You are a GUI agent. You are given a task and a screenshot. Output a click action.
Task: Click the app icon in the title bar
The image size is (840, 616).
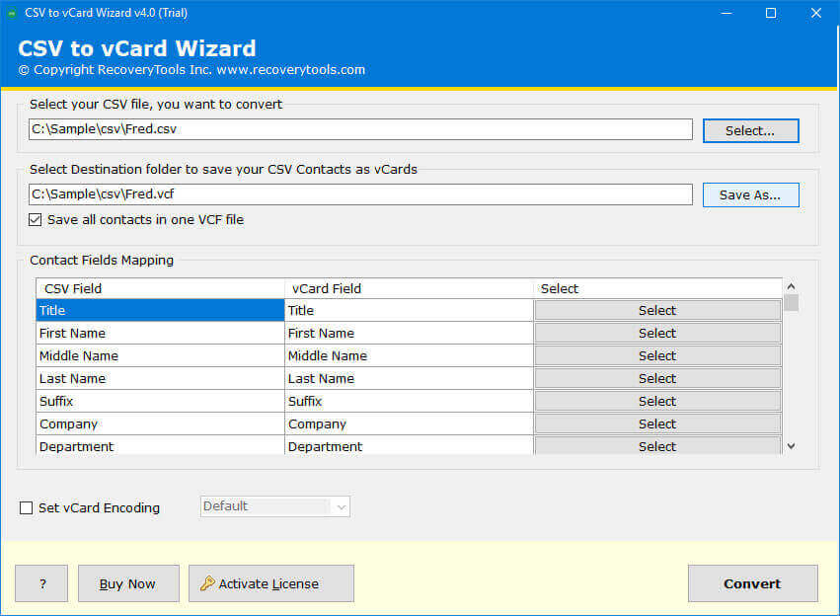click(x=12, y=13)
